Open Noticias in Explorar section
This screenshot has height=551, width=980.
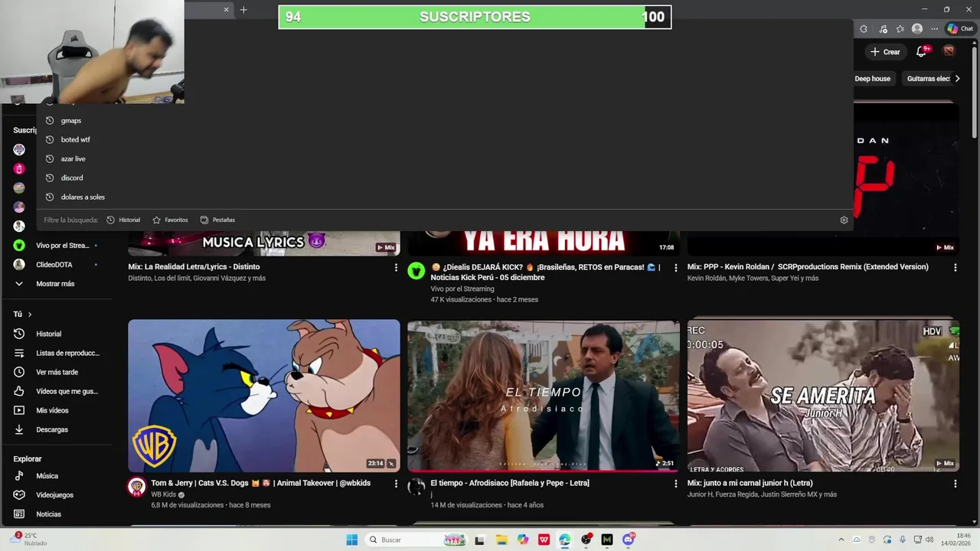click(x=58, y=514)
